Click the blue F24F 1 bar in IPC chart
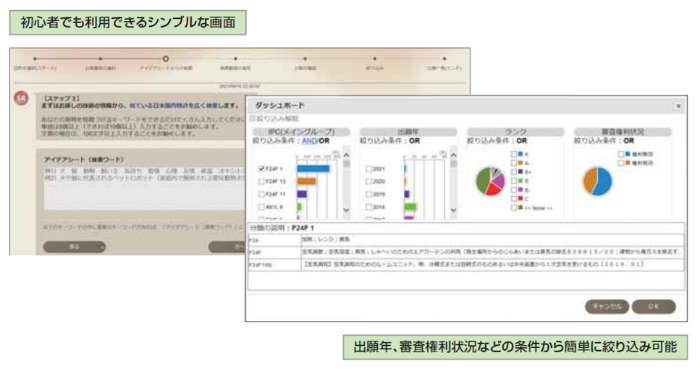 point(313,169)
